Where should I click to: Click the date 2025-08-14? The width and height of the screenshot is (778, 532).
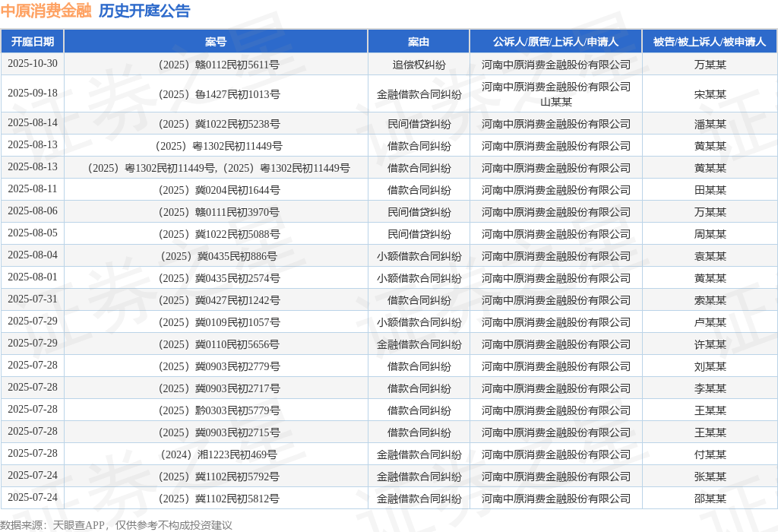coord(32,122)
